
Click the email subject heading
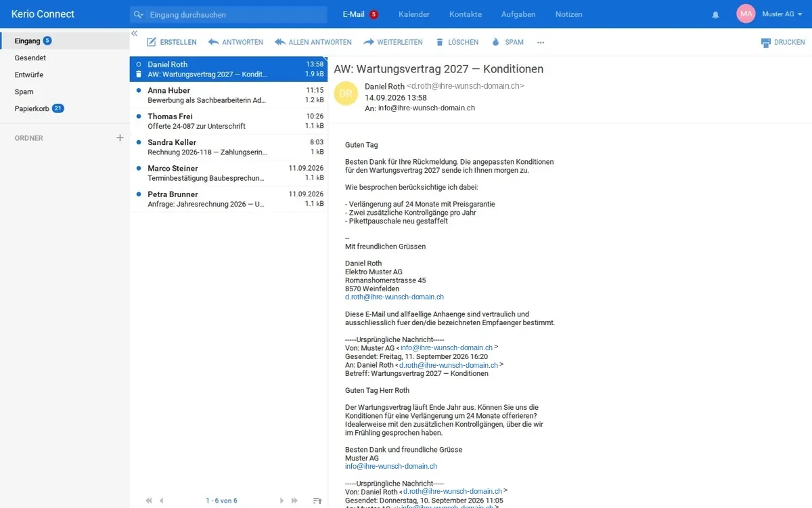(x=438, y=69)
